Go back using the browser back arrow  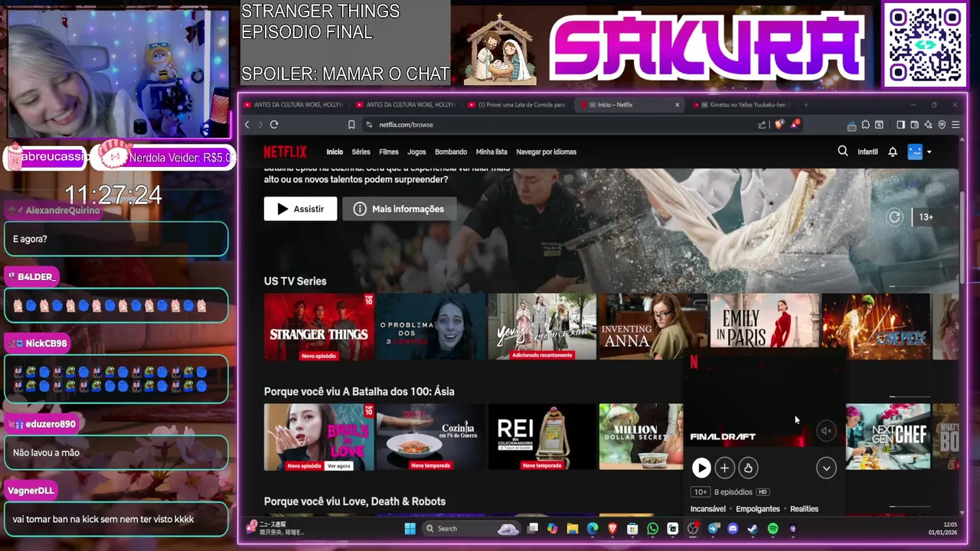tap(247, 125)
